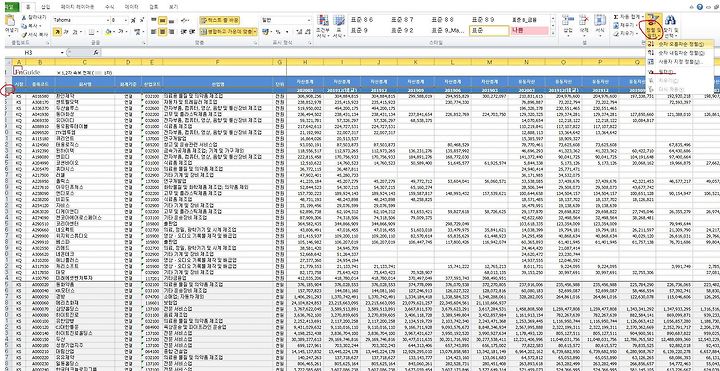Click the Decrease Indent icon

coord(184,32)
